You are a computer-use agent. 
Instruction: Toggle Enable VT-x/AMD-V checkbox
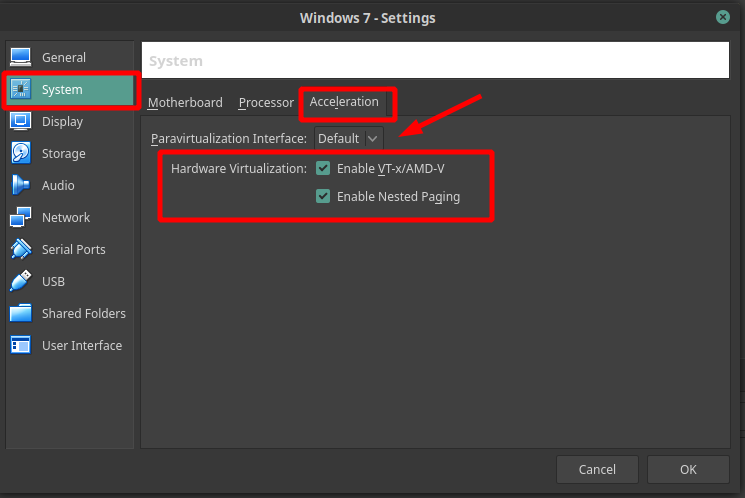pos(323,168)
